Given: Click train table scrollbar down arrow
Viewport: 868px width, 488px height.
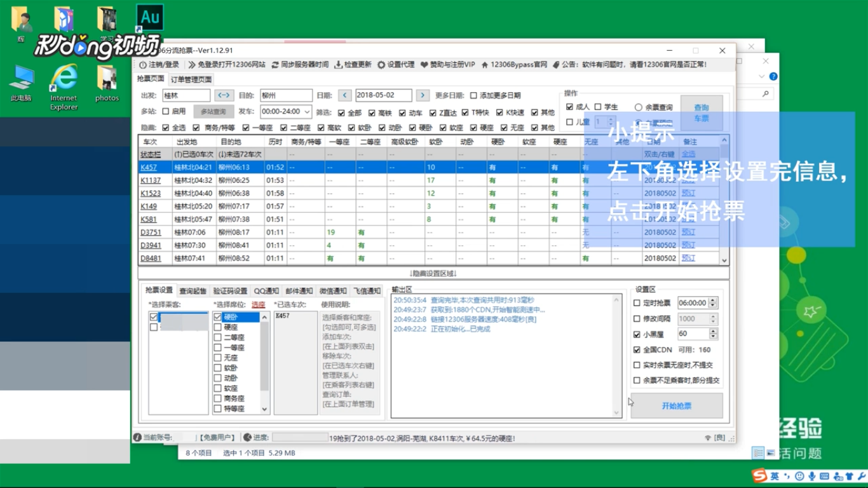Looking at the screenshot, I should 724,260.
